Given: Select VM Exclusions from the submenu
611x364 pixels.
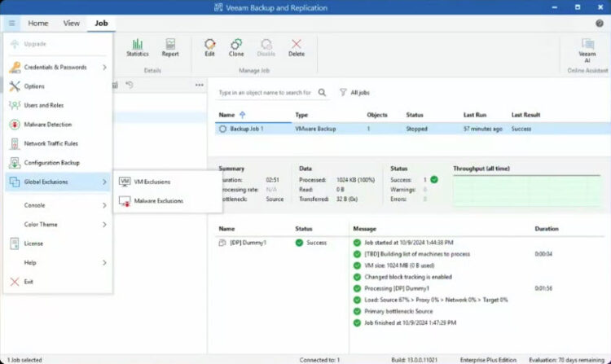Looking at the screenshot, I should coord(152,182).
